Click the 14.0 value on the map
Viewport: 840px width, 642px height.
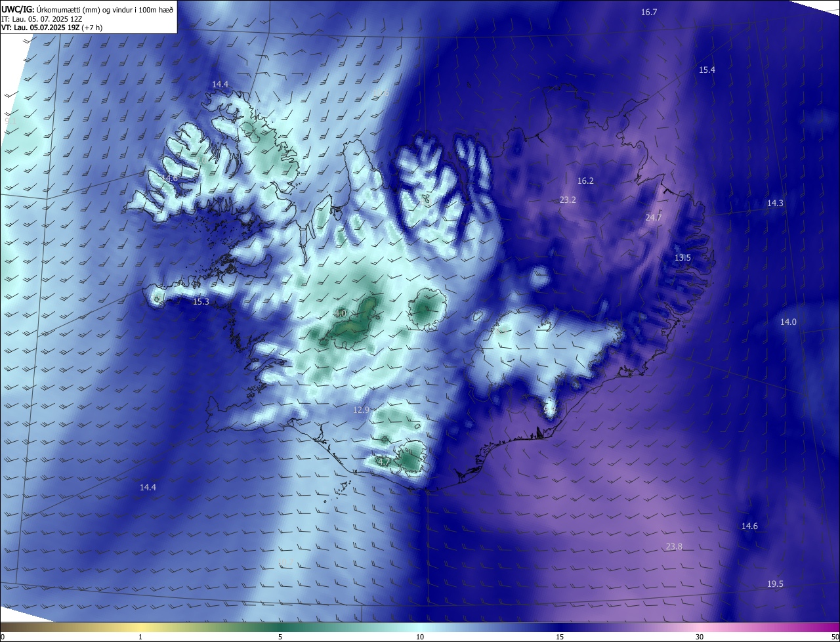(x=788, y=322)
